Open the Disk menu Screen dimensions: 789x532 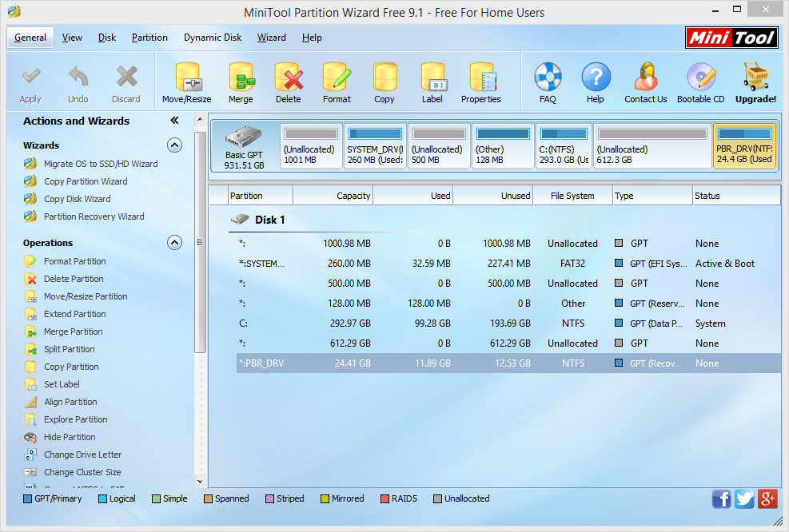click(x=106, y=38)
